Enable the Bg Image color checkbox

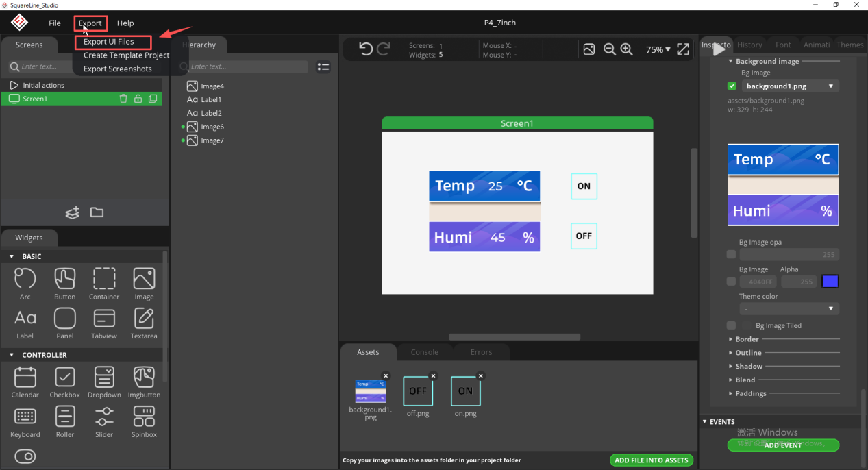coord(732,282)
